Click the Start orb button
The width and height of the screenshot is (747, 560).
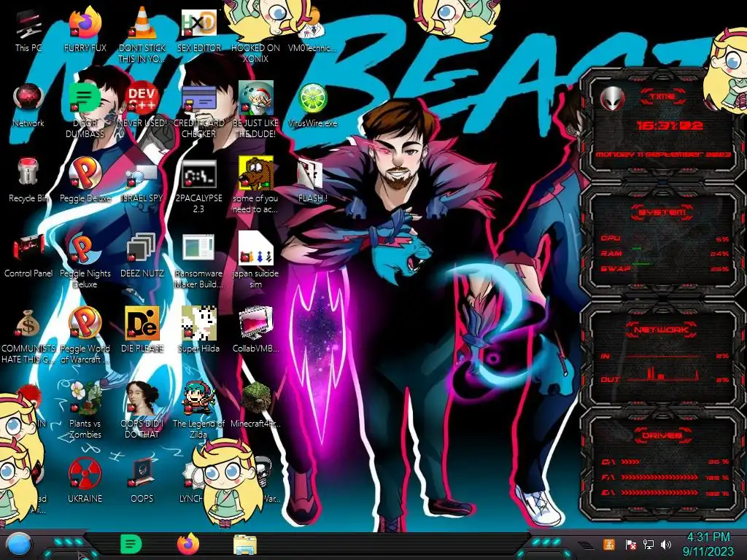(x=19, y=545)
